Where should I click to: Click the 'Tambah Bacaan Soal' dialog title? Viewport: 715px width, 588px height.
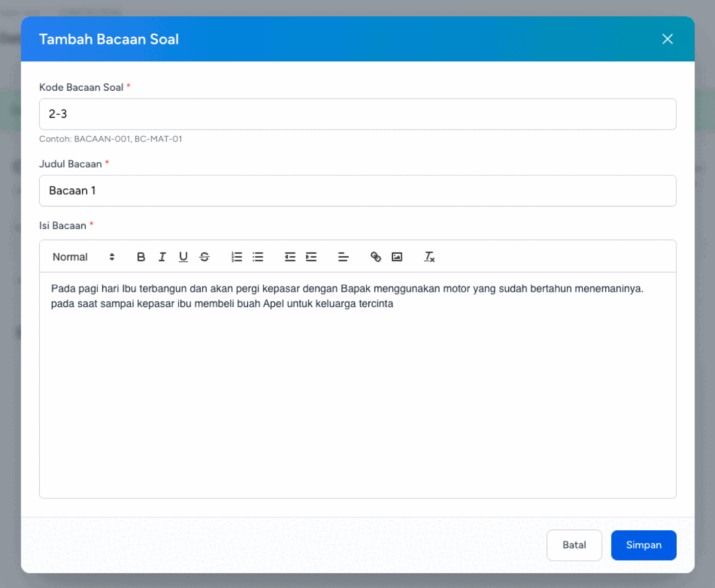(109, 39)
